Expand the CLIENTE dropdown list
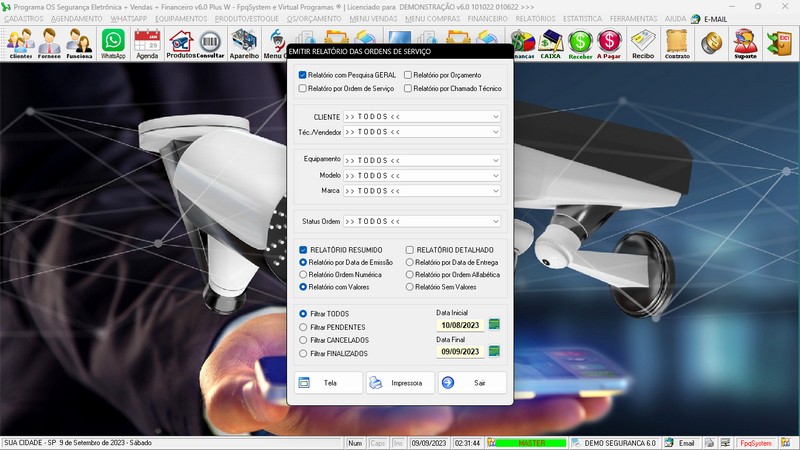Screen dimensions: 800x450 click(495, 117)
